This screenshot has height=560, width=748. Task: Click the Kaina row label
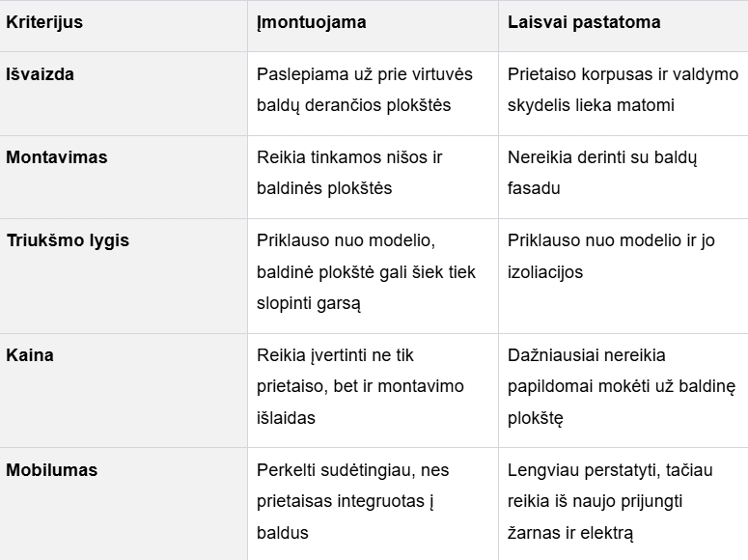click(x=30, y=355)
